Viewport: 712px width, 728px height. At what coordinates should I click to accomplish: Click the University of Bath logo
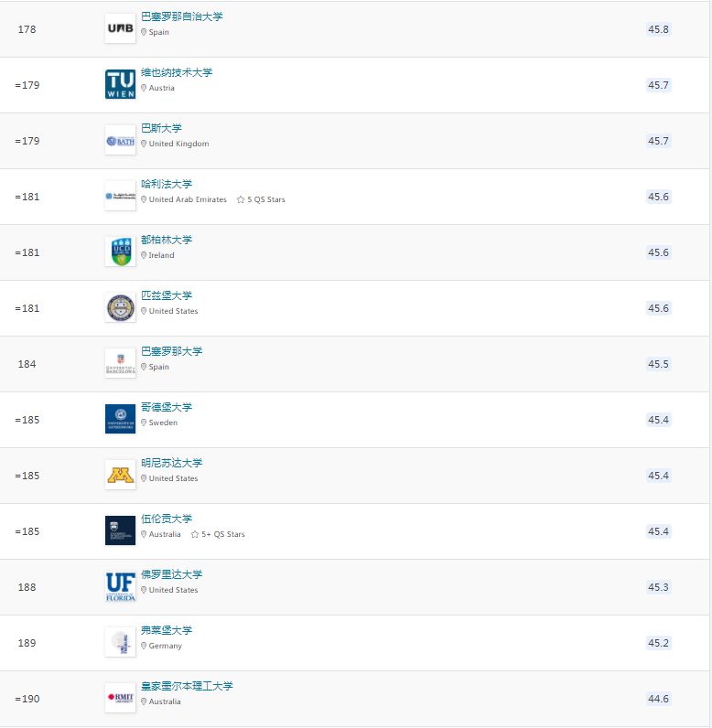(x=120, y=140)
